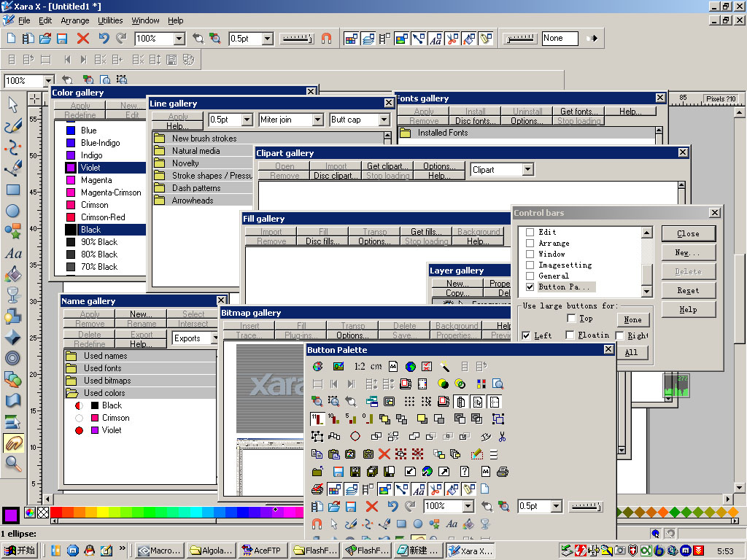This screenshot has width=747, height=560.
Task: Click Open file icon in main toolbar
Action: 45,38
